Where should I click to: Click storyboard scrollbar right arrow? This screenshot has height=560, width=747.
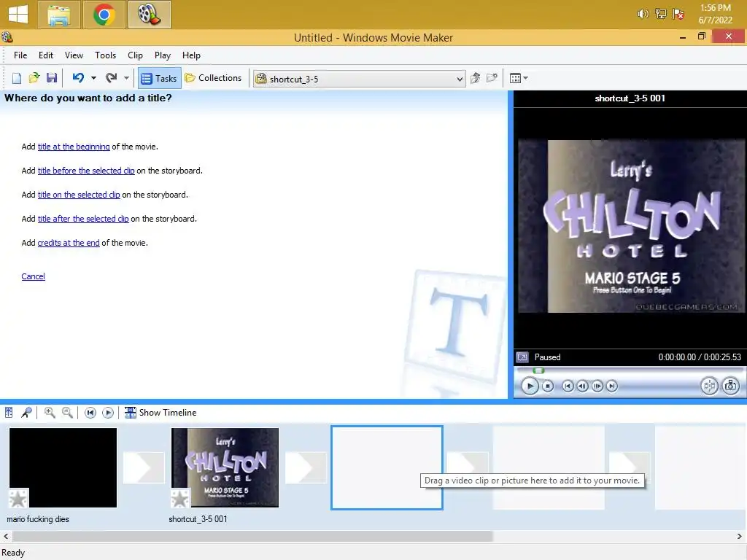[740, 536]
